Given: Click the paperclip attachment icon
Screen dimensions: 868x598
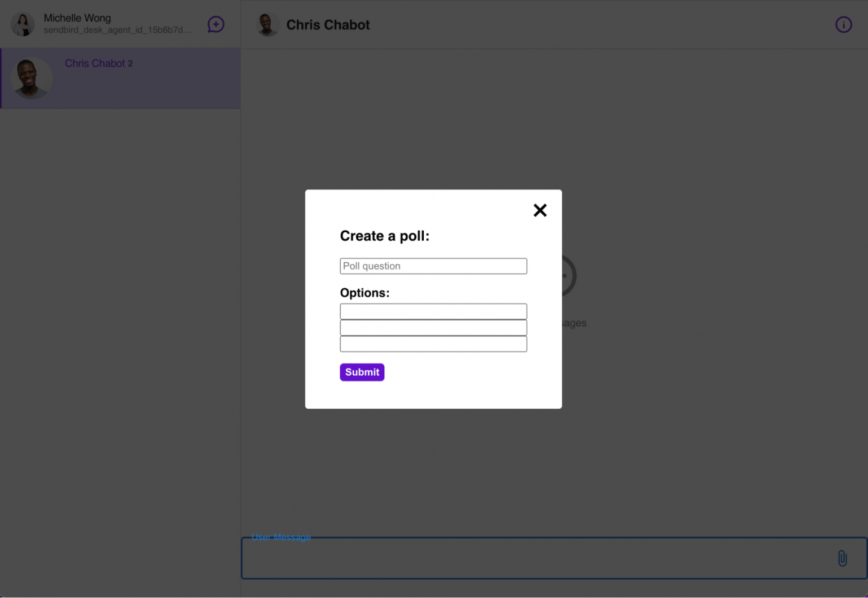Looking at the screenshot, I should [x=842, y=558].
